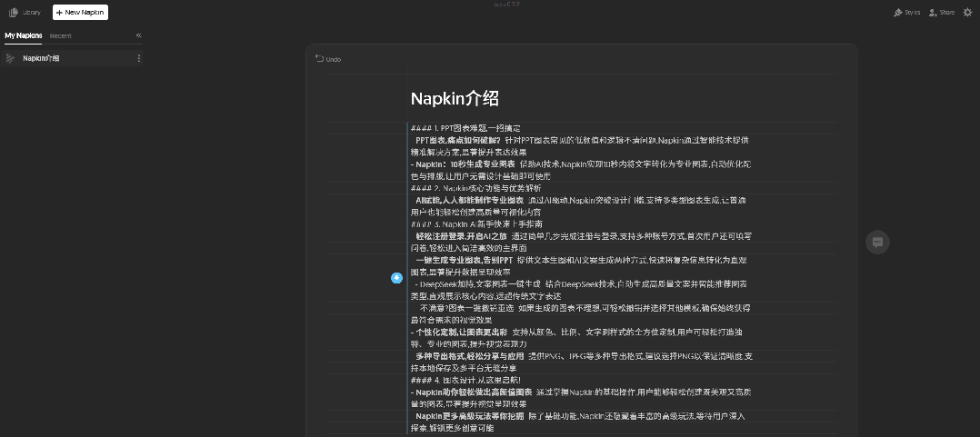
Task: Click text 'DeepSeek加持,文案图表一键生成'
Action: click(x=480, y=284)
